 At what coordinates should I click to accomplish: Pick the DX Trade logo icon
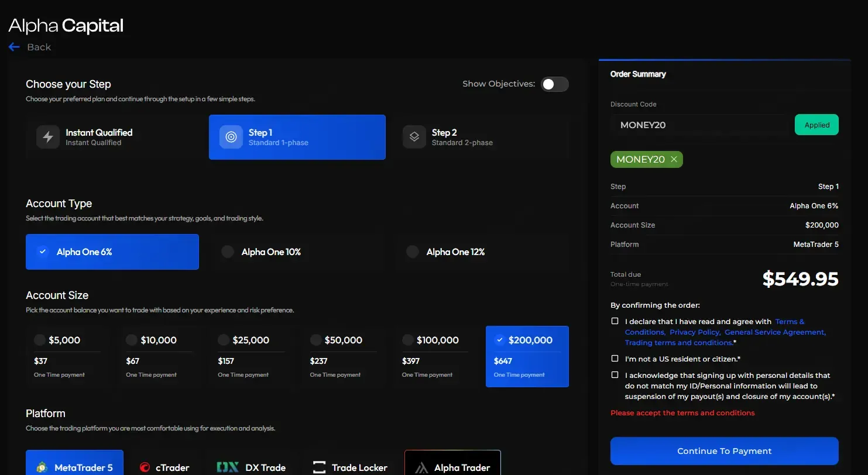coord(228,467)
